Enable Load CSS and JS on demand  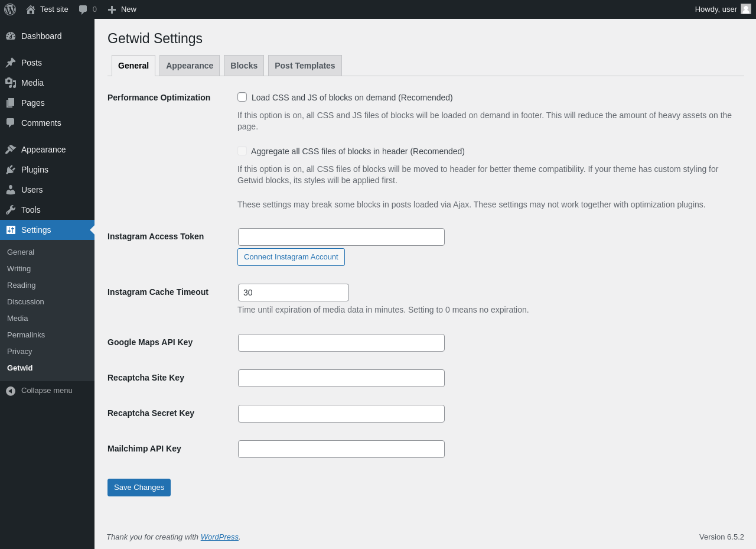pos(242,97)
